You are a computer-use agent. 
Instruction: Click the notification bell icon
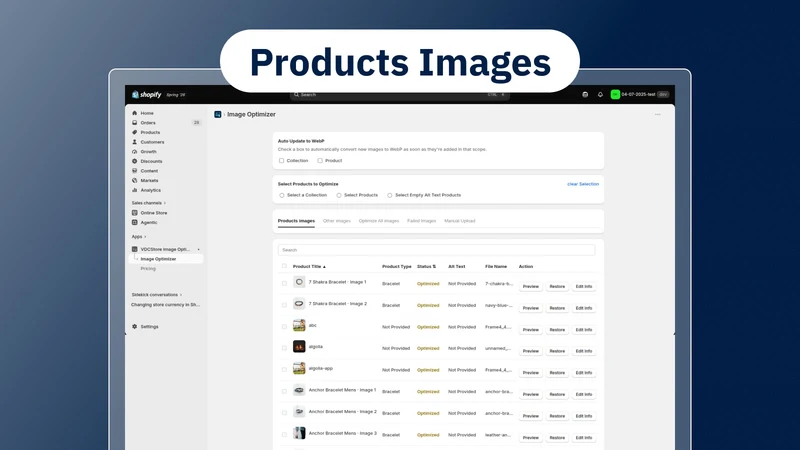pyautogui.click(x=600, y=94)
